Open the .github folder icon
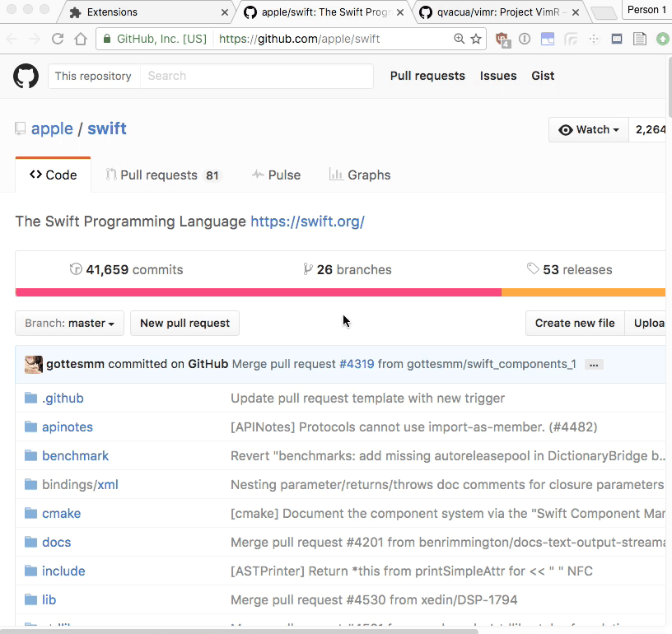This screenshot has width=672, height=634. (30, 398)
